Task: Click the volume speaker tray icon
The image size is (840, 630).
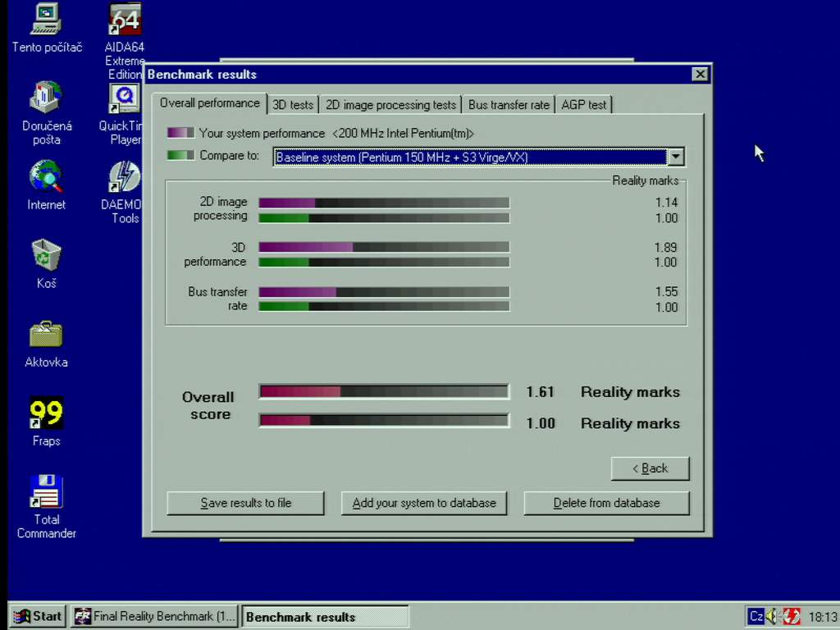Action: tap(771, 616)
